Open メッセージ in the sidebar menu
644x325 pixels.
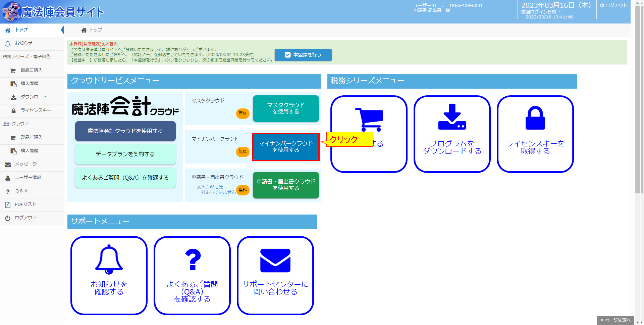pyautogui.click(x=32, y=165)
